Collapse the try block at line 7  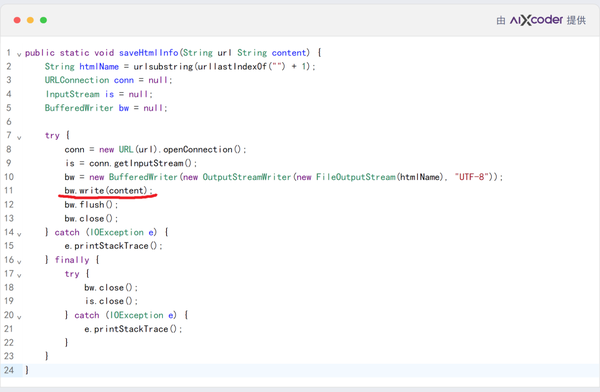[x=19, y=137]
